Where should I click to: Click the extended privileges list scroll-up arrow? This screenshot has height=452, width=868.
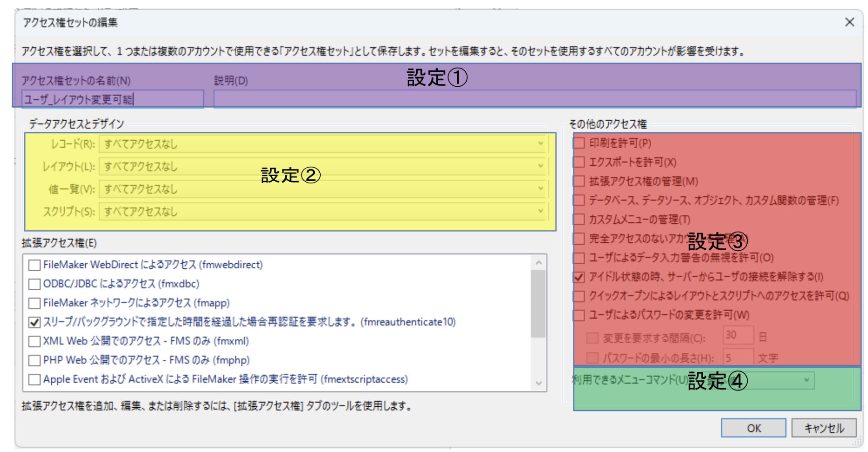[538, 263]
